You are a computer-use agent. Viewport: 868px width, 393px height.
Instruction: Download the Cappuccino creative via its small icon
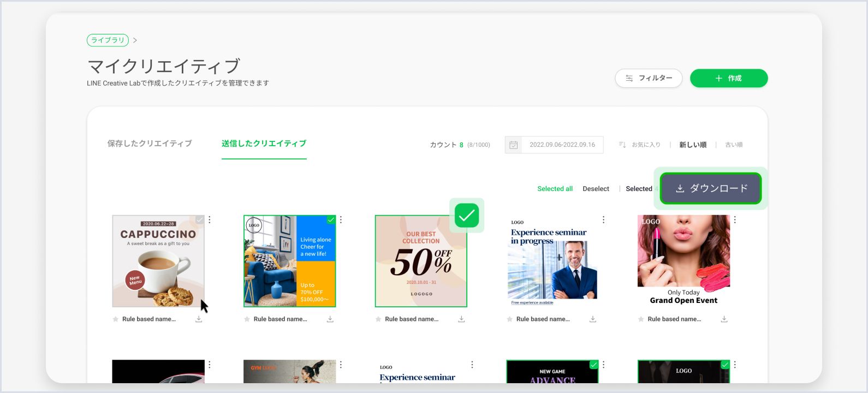coord(199,319)
